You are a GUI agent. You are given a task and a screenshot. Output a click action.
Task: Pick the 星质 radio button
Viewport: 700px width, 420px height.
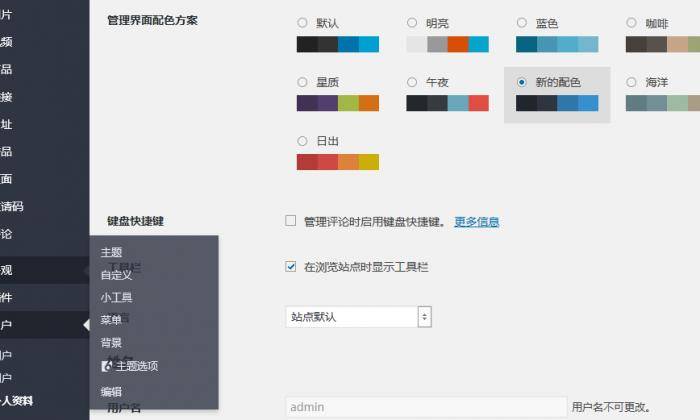(x=302, y=82)
